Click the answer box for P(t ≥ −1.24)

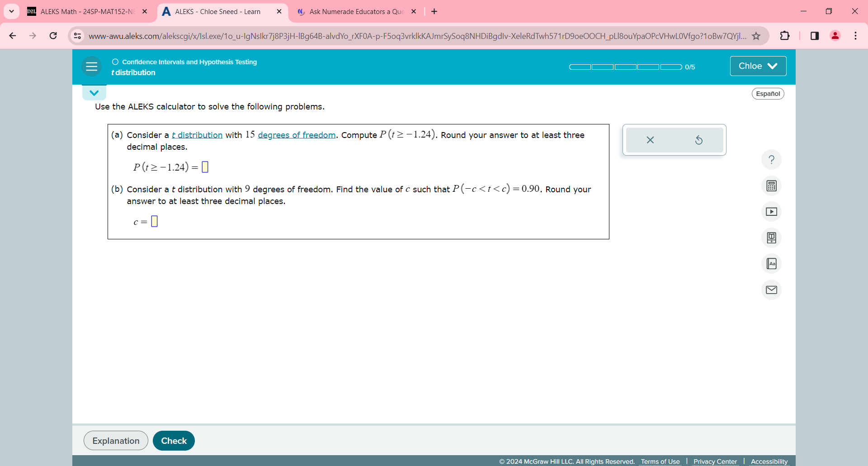coord(205,167)
